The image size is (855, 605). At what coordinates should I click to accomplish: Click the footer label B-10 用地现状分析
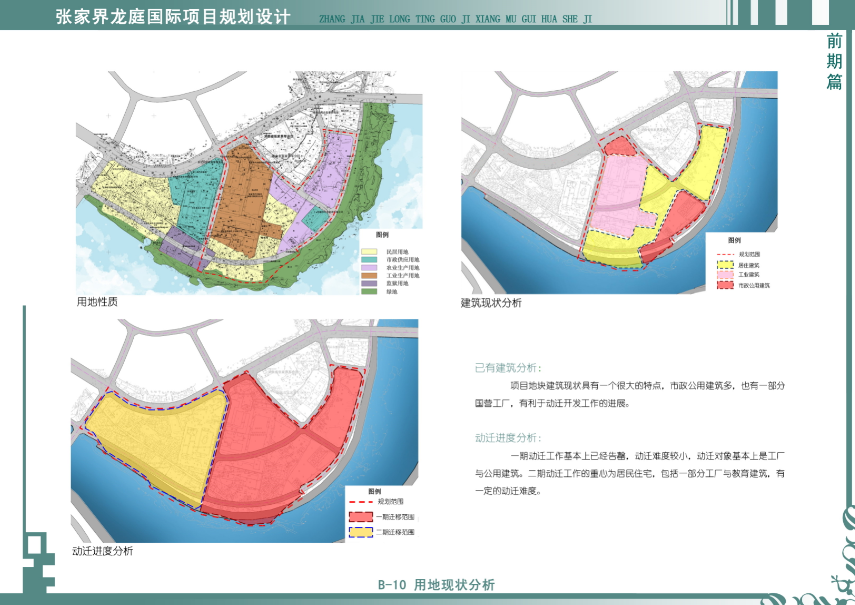pyautogui.click(x=436, y=585)
